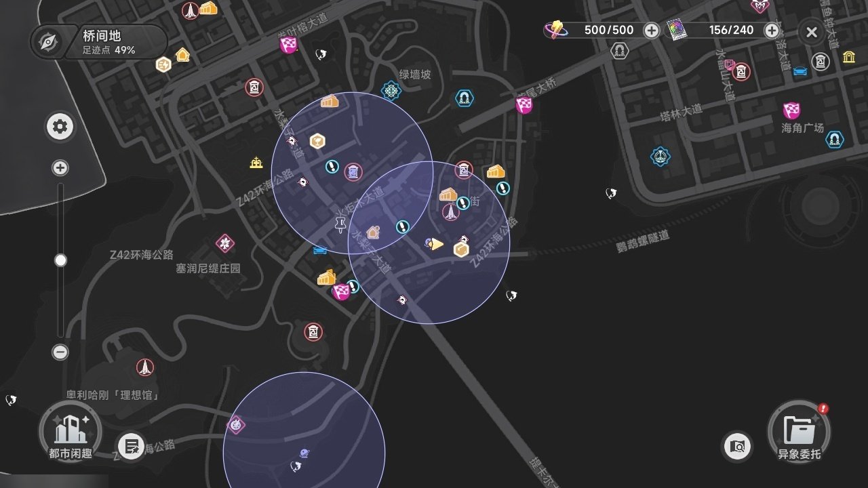Open the 都市闲趣 menu button
Viewport: 868px width, 488px height.
coord(70,431)
